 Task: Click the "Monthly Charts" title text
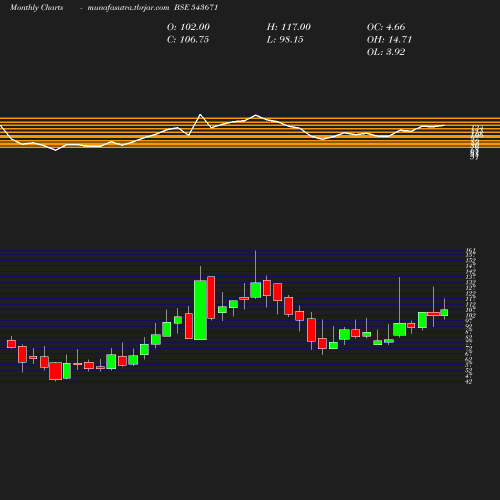[37, 8]
